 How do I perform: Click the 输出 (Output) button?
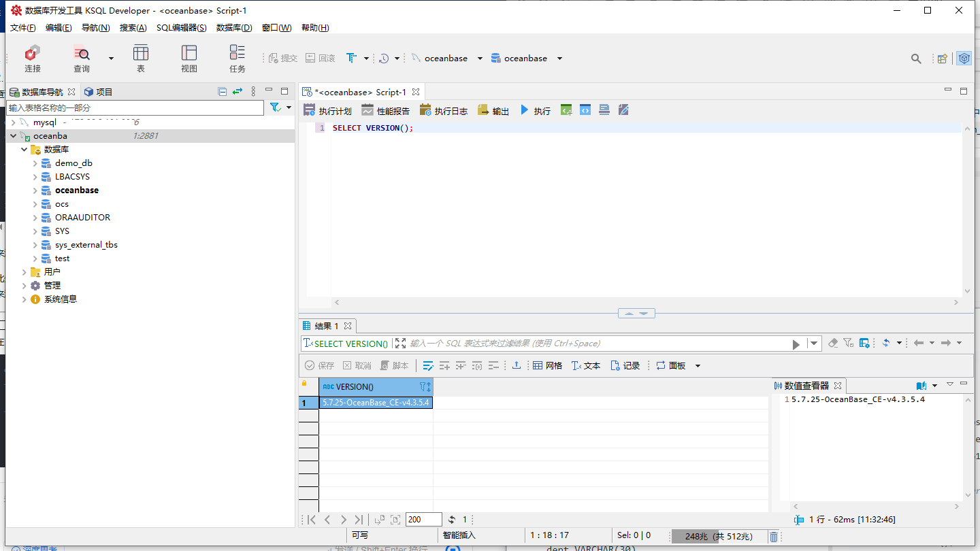493,110
